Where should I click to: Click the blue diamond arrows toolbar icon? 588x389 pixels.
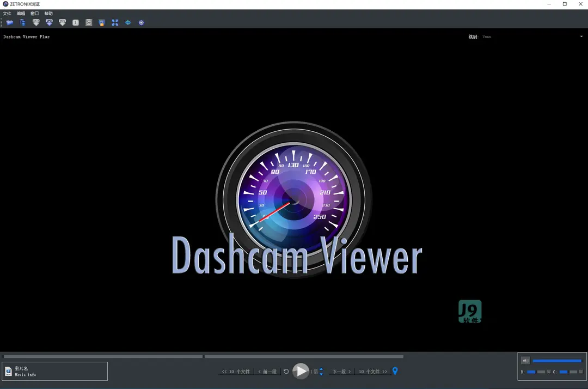point(128,22)
